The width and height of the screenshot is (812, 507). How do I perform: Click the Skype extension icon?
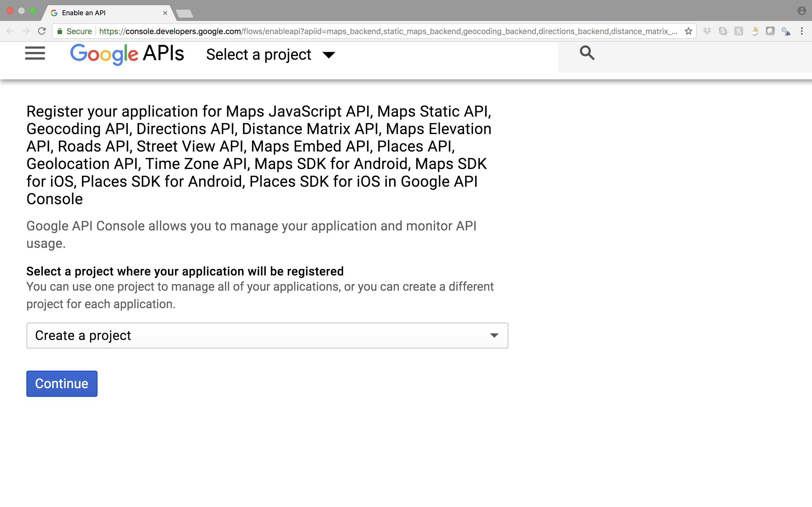click(x=723, y=31)
